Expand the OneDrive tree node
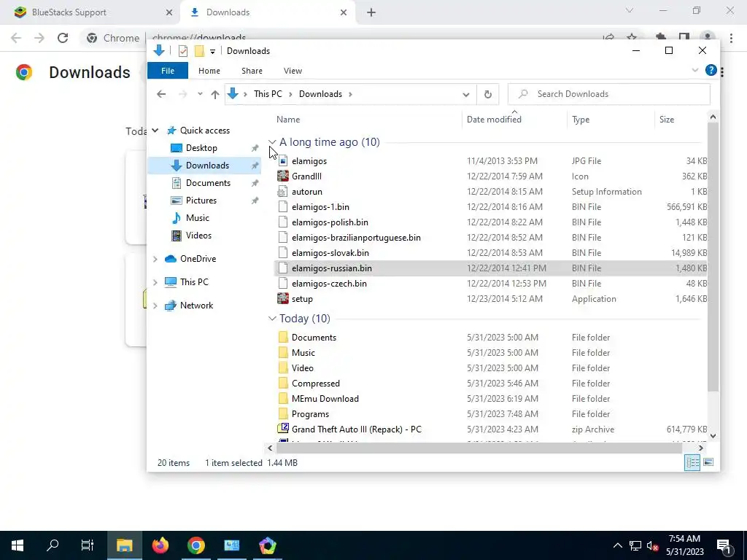 point(155,259)
